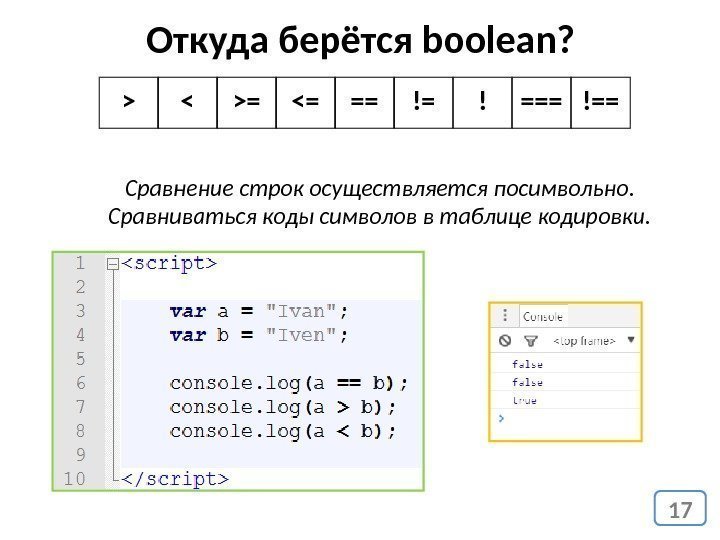
Task: Collapse the script block fold marker
Action: [112, 264]
